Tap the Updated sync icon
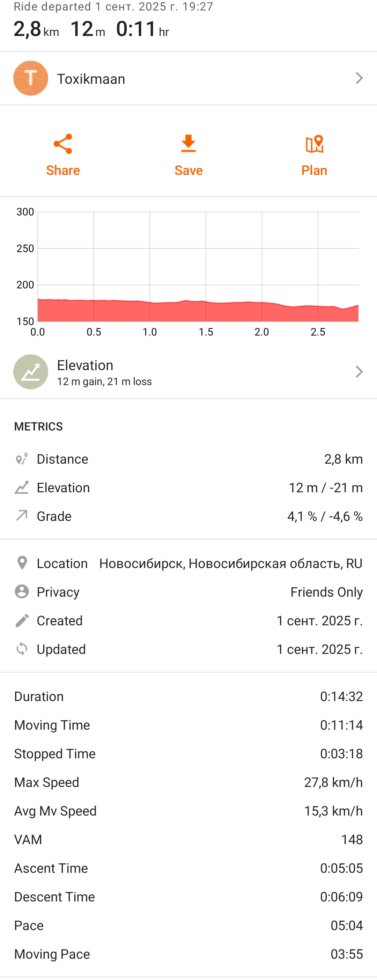377x980 pixels. click(x=22, y=649)
